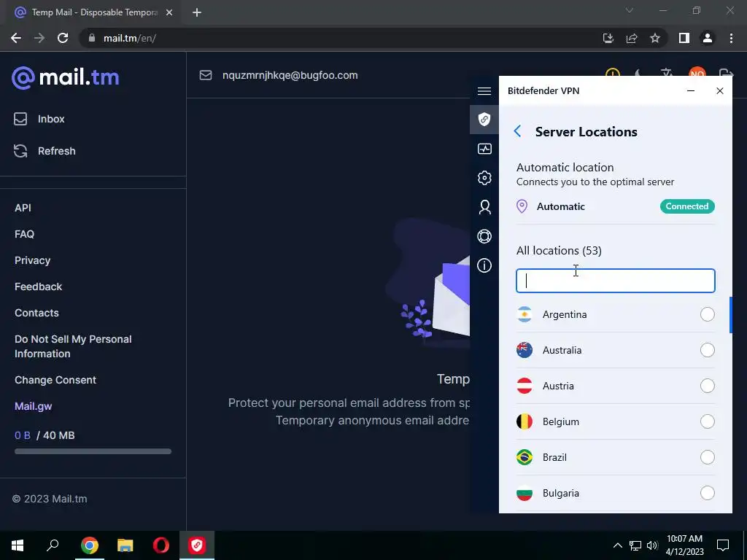Image resolution: width=747 pixels, height=560 pixels.
Task: Click the share page icon
Action: 632,38
